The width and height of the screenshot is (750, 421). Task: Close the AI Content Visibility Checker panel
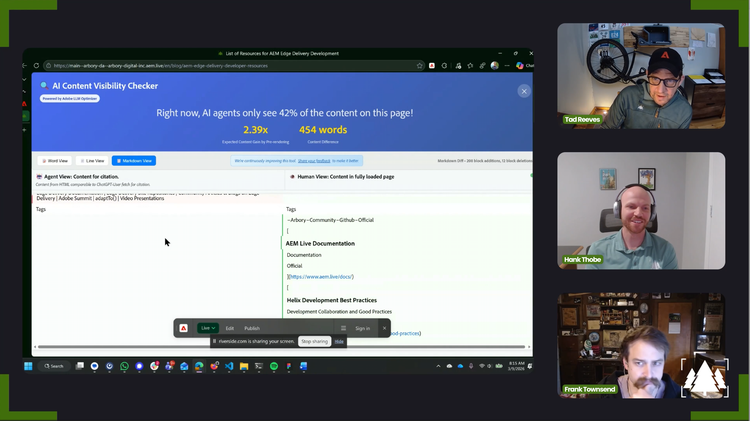tap(523, 91)
